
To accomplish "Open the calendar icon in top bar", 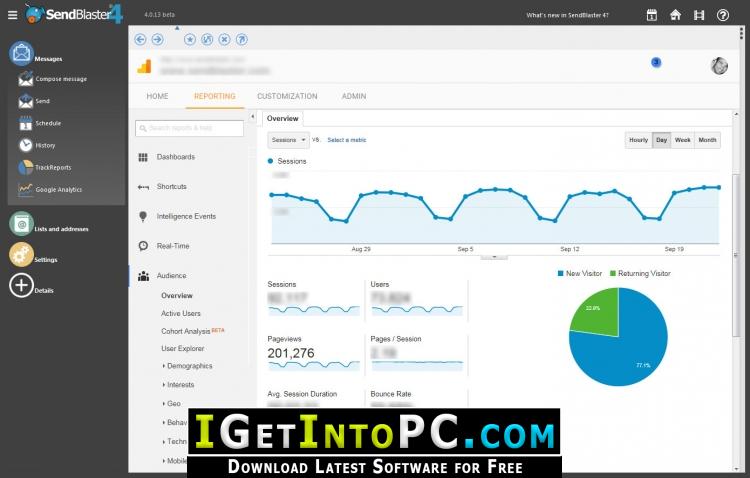I will pos(651,15).
